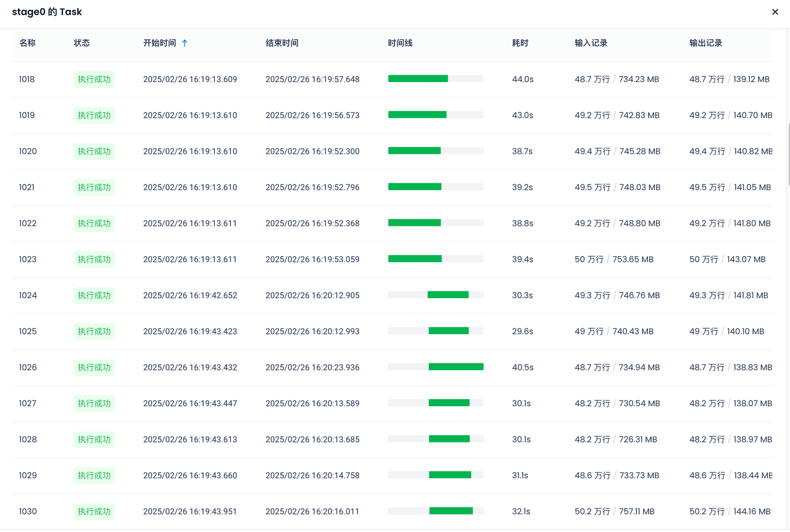Click the green timeline bar for task 1030
The height and width of the screenshot is (532, 790).
click(451, 511)
